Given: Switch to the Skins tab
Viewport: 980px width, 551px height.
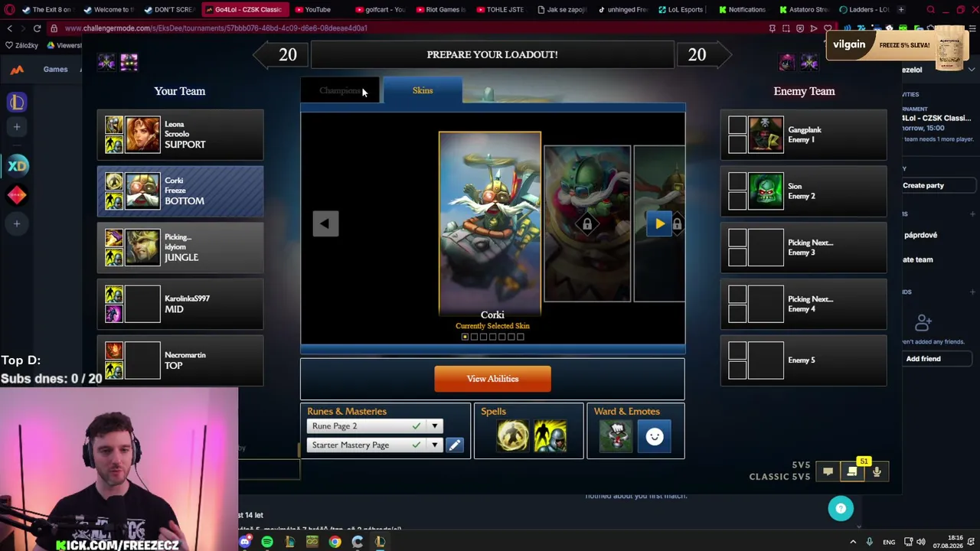Looking at the screenshot, I should tap(423, 90).
